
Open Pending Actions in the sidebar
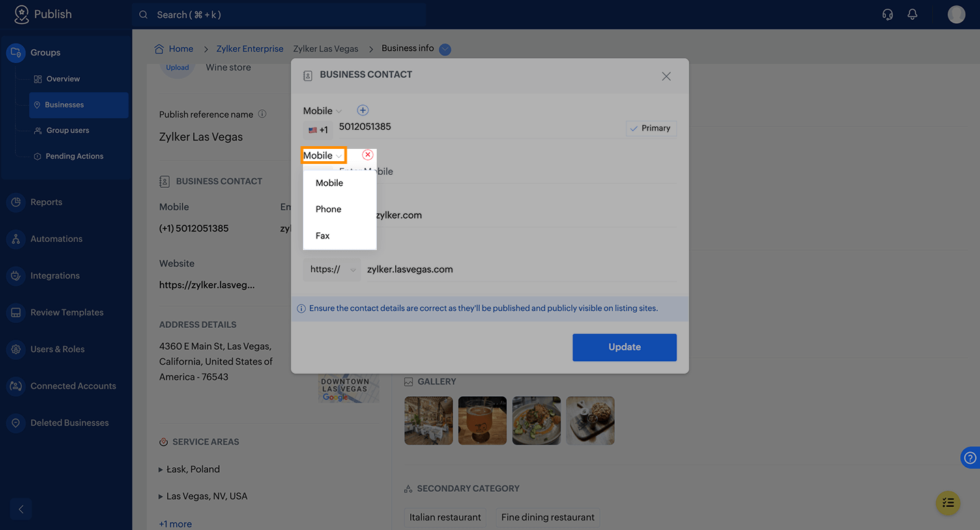pyautogui.click(x=74, y=156)
